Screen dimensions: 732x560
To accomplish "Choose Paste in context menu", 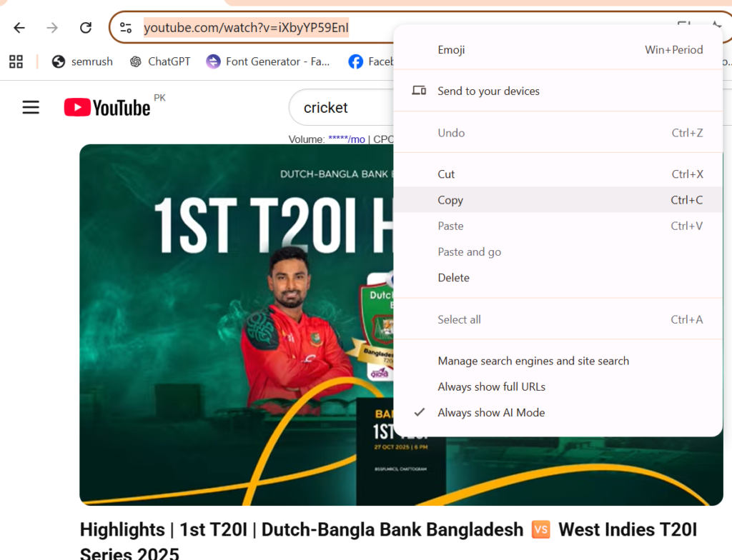I will [x=558, y=226].
